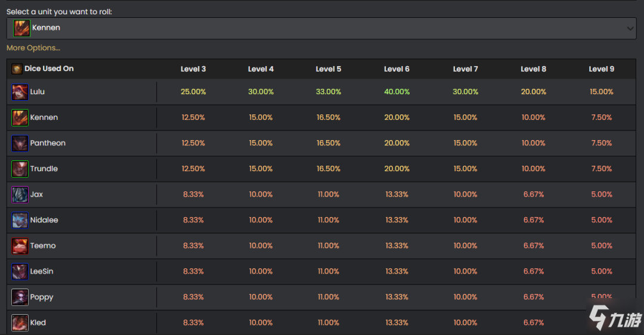
Task: Click Trundle's champion portrait
Action: 20,169
